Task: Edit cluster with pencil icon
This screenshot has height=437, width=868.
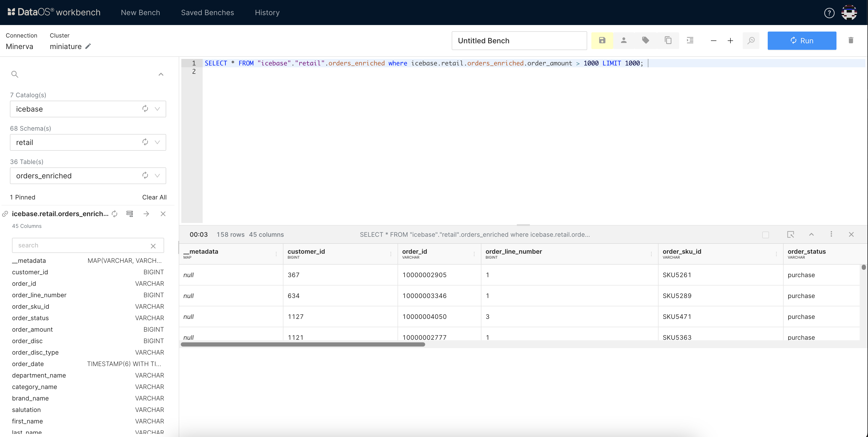Action: pos(88,46)
